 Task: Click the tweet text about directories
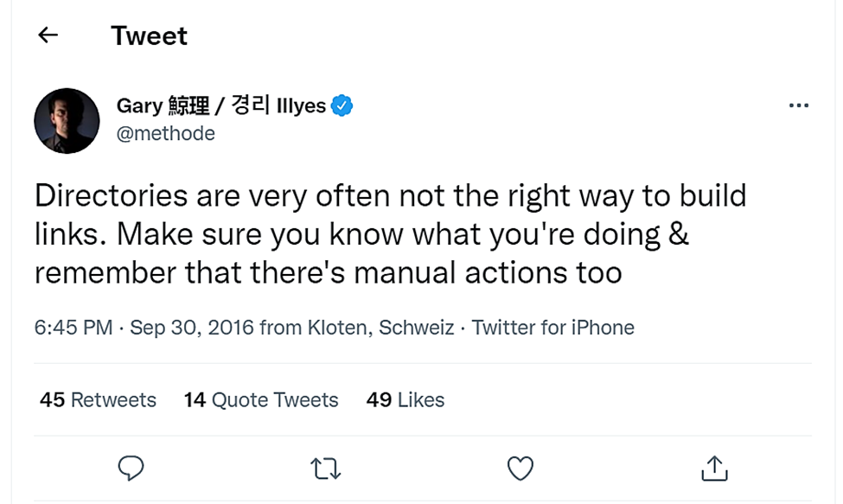(391, 233)
